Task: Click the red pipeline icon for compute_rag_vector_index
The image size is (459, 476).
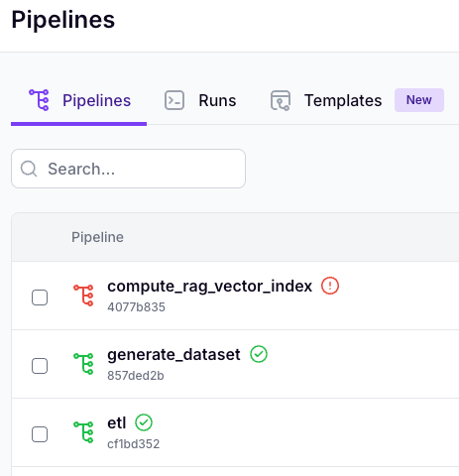Action: (83, 296)
